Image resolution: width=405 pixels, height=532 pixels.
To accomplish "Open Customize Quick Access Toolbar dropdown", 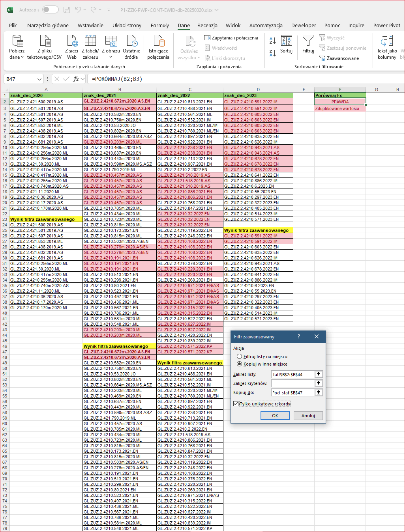I will coord(109,10).
